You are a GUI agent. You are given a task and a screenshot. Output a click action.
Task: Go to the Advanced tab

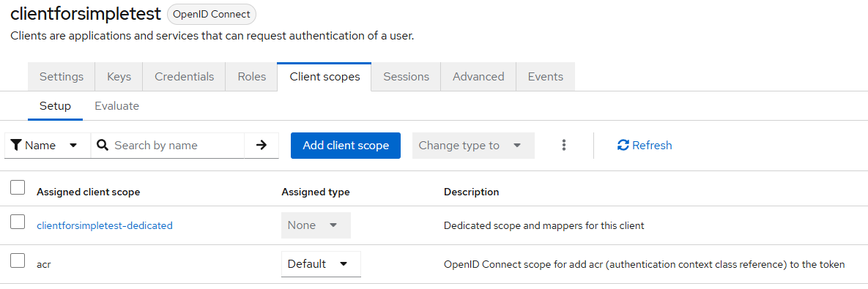(478, 77)
